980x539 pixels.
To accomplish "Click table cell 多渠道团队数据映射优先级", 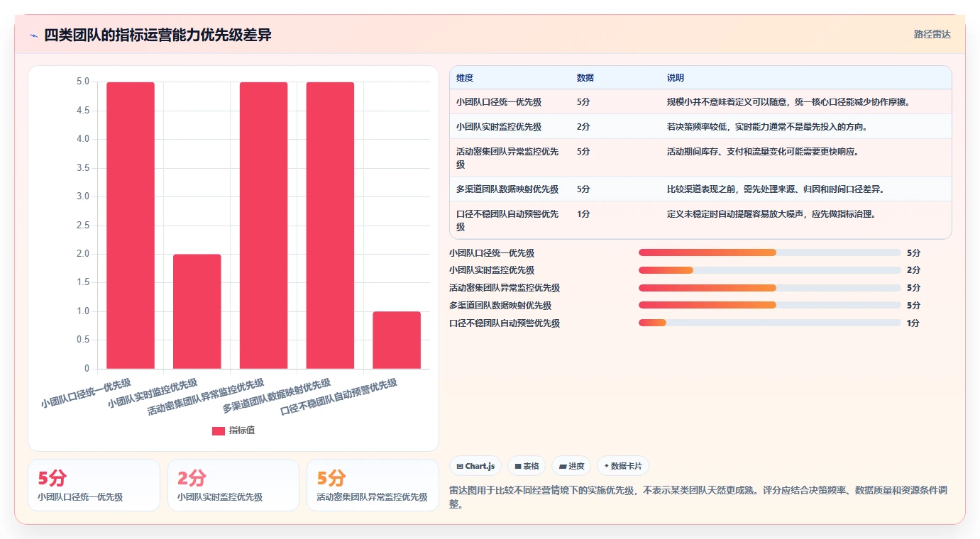I will click(507, 189).
